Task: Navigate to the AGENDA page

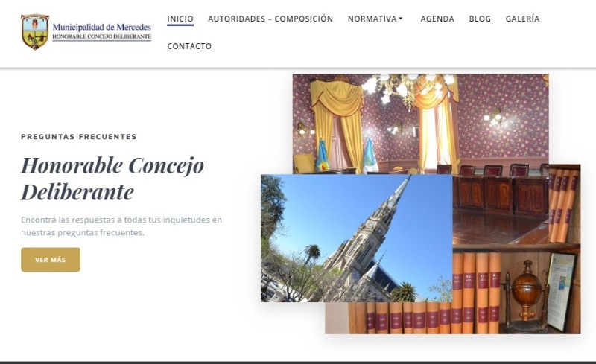Action: 437,19
